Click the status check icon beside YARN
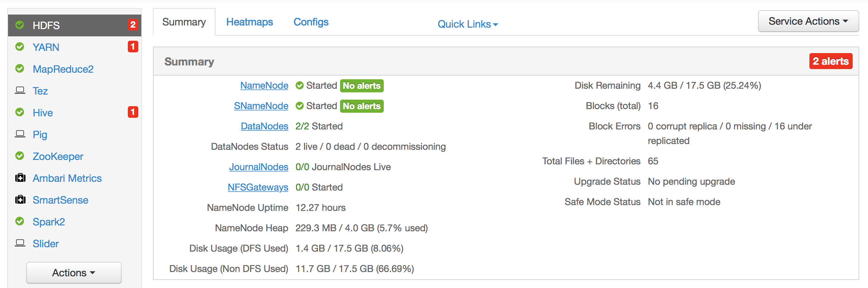The height and width of the screenshot is (288, 868). click(x=20, y=47)
